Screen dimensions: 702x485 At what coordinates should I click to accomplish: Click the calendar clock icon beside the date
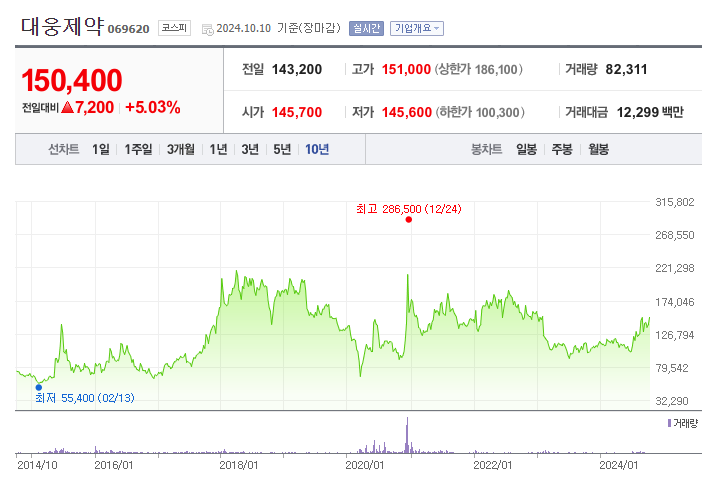pos(207,30)
